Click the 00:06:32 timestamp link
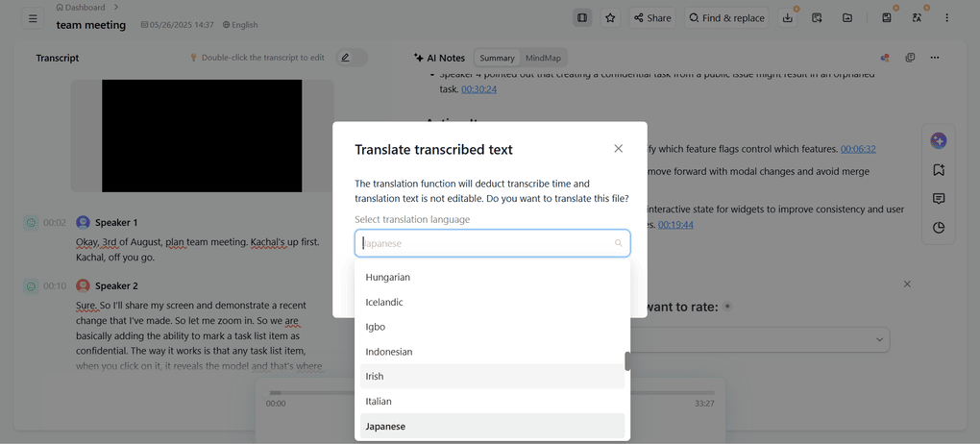Screen dimensions: 980x444 click(x=858, y=149)
